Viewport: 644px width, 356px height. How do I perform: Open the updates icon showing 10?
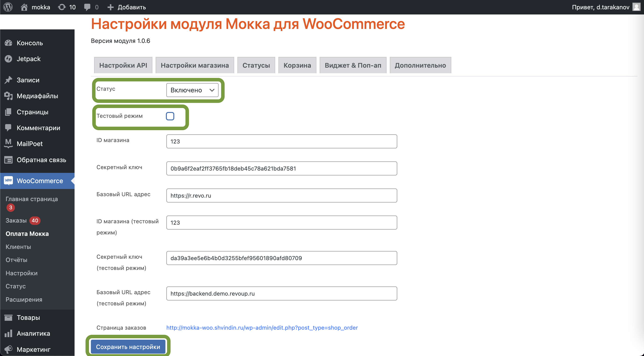tap(62, 7)
